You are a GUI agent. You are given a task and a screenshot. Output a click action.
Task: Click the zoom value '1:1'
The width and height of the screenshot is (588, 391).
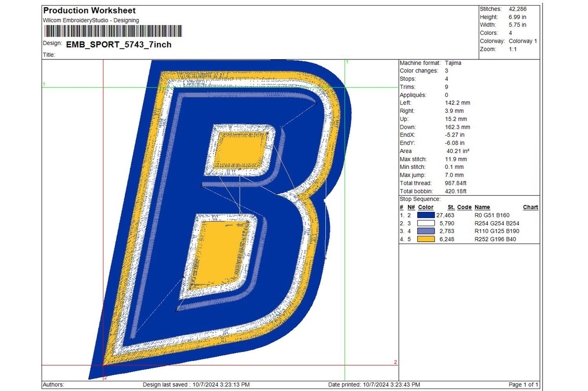[513, 49]
